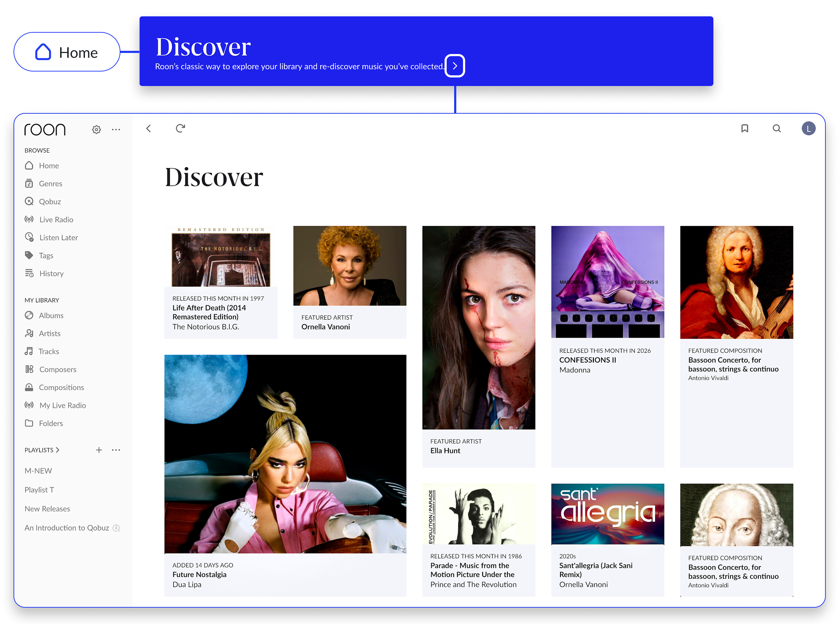This screenshot has height=624, width=840.
Task: Click Life After Death album title
Action: 209,312
